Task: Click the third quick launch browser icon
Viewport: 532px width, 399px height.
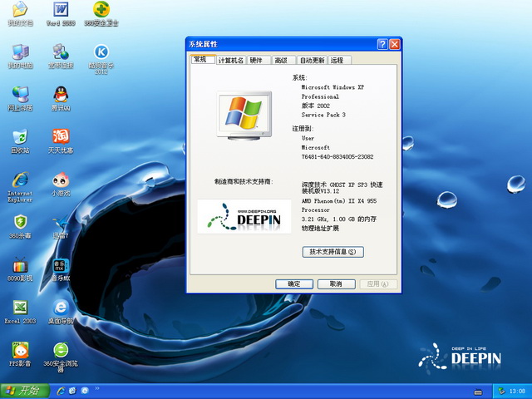Action: click(85, 391)
